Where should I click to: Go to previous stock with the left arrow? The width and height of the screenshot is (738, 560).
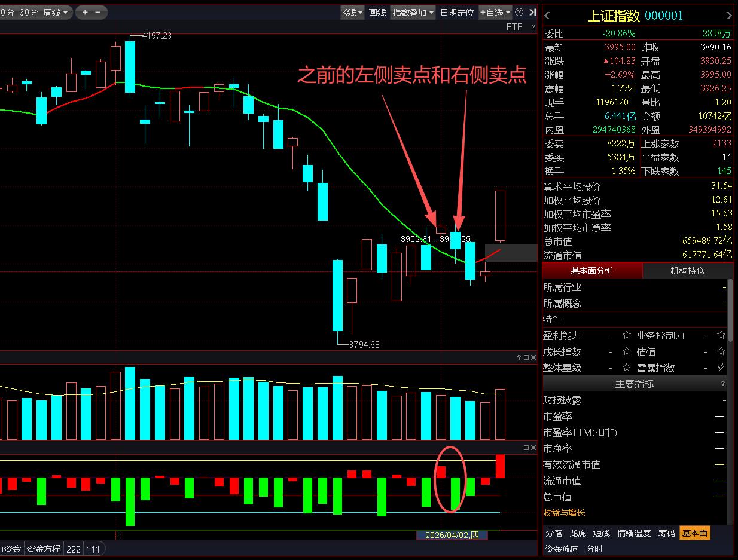point(548,16)
